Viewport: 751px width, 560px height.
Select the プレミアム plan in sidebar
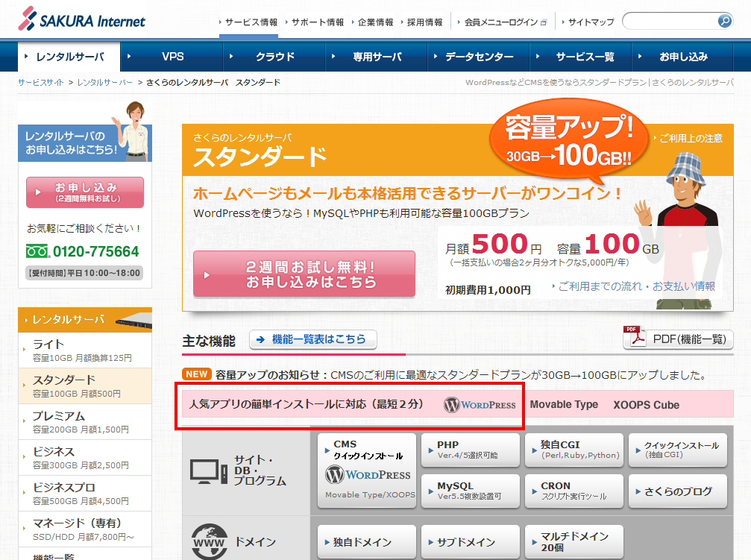[x=85, y=422]
